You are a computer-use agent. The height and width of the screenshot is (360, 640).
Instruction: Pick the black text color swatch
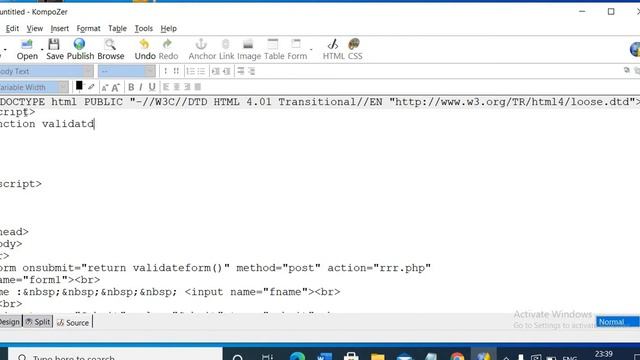click(x=79, y=86)
